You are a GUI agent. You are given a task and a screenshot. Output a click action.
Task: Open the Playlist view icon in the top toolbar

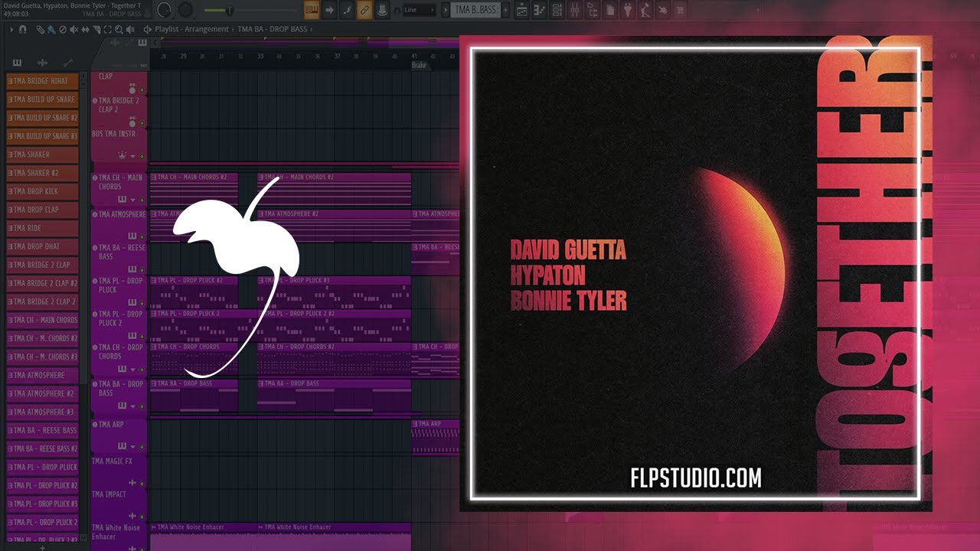point(522,10)
